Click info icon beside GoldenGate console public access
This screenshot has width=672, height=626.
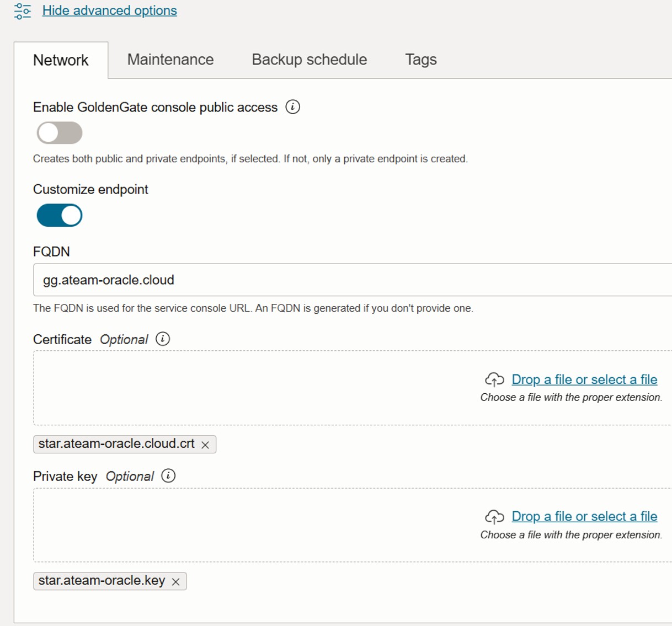pos(292,107)
